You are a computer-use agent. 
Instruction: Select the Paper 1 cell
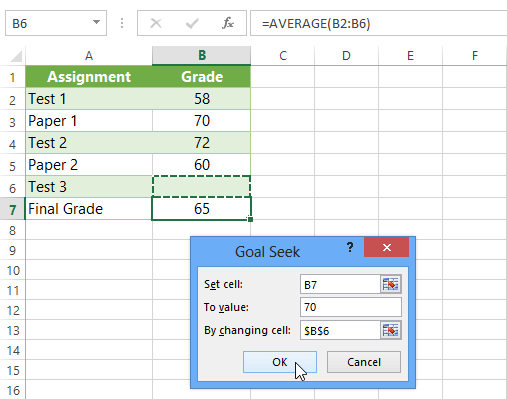pos(89,121)
